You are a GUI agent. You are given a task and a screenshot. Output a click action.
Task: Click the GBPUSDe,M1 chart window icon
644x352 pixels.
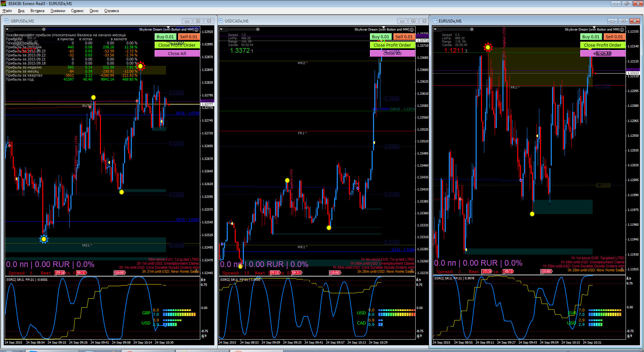(x=7, y=21)
